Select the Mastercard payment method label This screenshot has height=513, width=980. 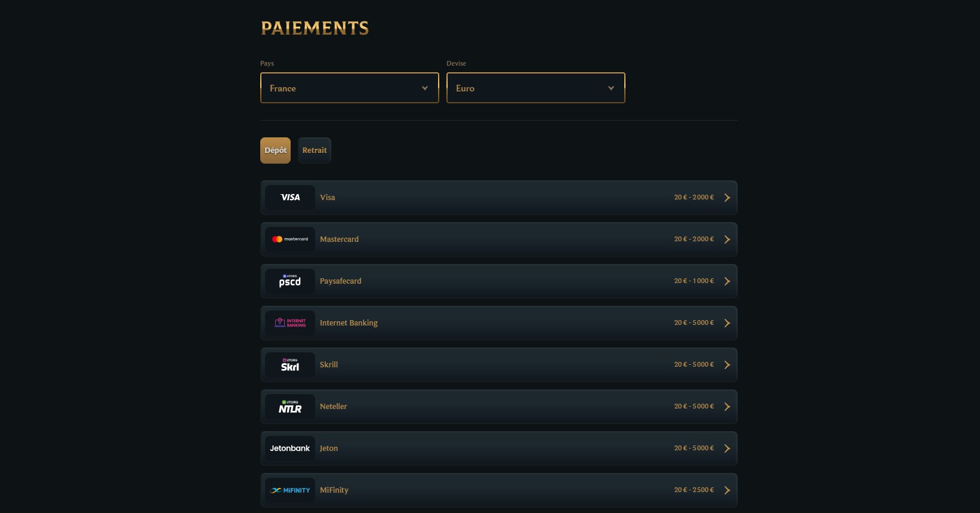click(x=339, y=239)
